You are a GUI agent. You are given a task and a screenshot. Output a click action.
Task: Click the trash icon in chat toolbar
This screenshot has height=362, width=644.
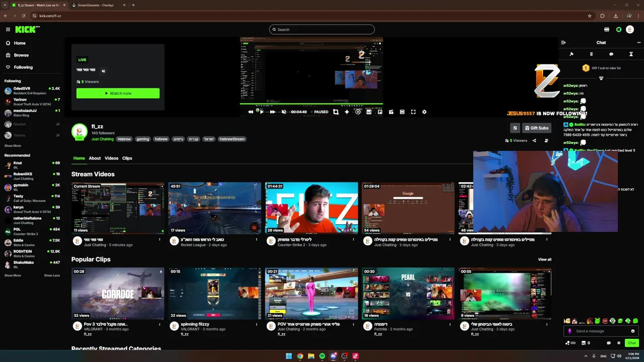pyautogui.click(x=591, y=54)
